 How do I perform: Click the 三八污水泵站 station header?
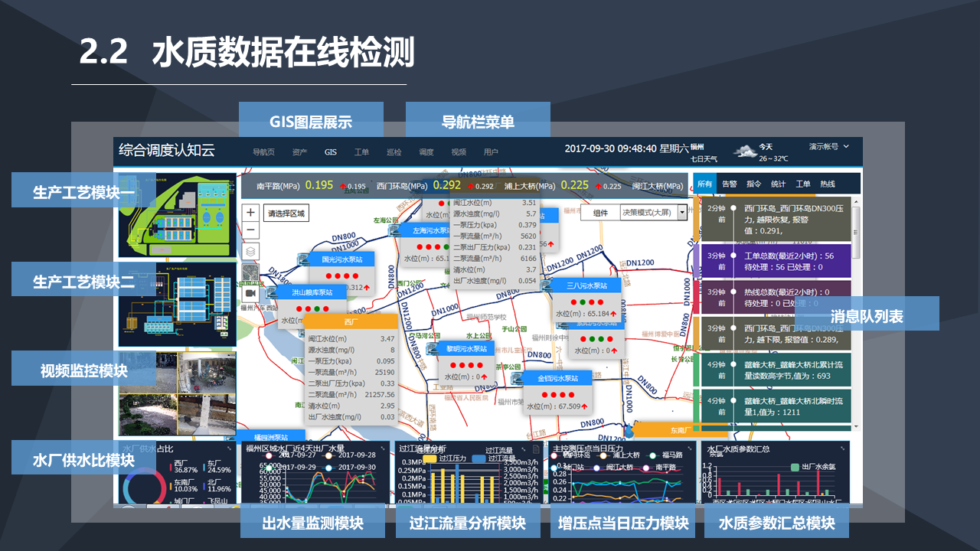pos(587,285)
